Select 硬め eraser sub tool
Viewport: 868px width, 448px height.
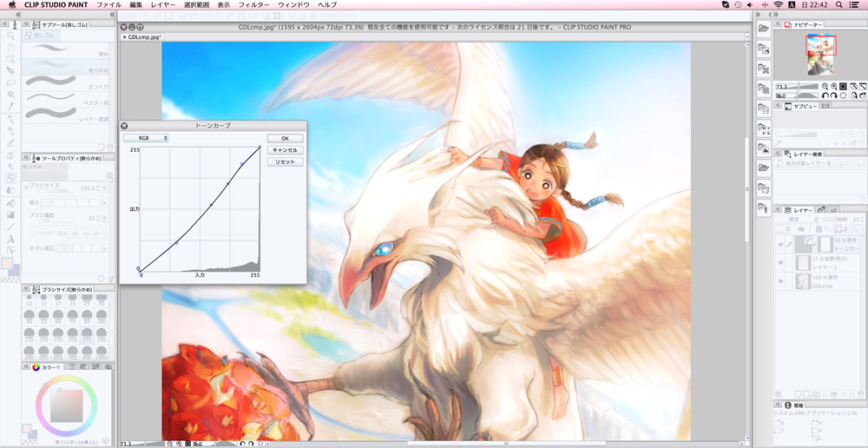click(x=66, y=50)
